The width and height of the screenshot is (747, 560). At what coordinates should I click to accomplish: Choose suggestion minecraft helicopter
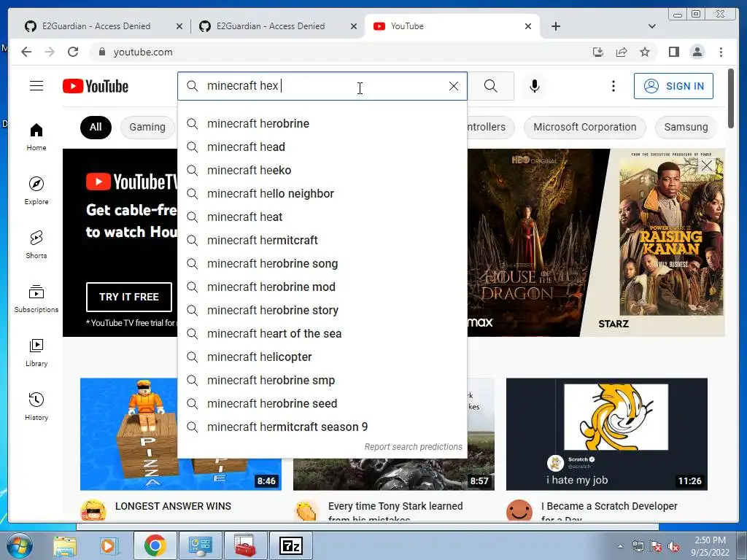pyautogui.click(x=322, y=357)
